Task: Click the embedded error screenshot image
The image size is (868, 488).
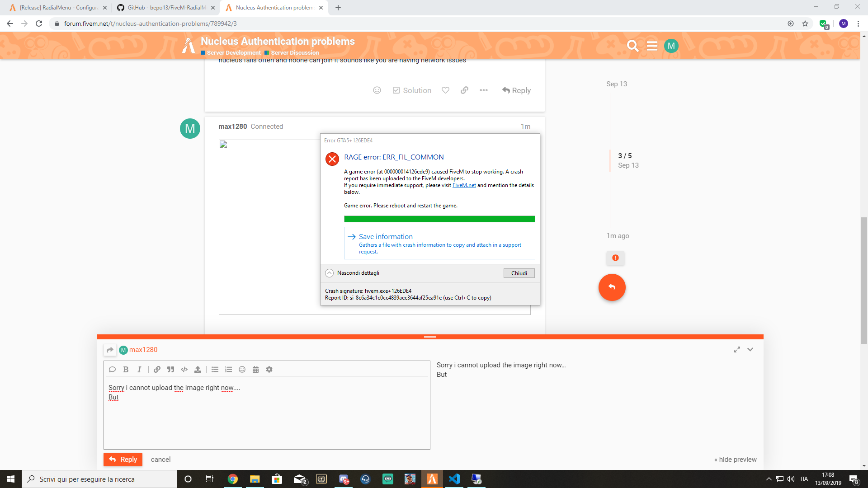Action: click(x=374, y=227)
